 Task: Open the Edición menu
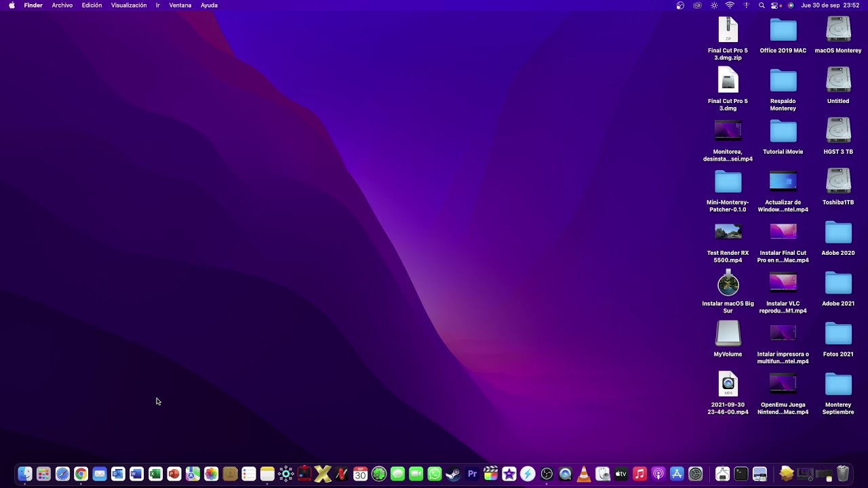click(92, 5)
